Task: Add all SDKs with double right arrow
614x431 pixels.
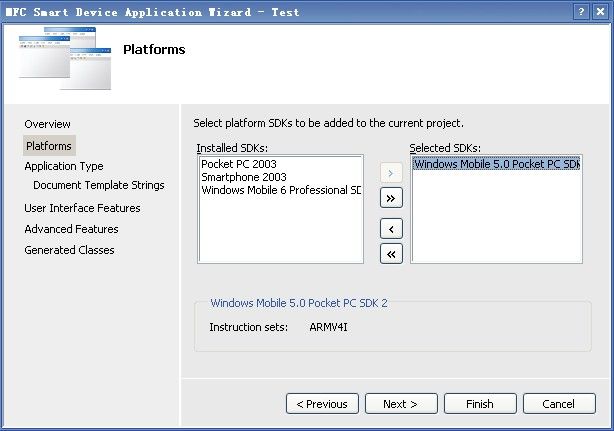Action: (391, 198)
